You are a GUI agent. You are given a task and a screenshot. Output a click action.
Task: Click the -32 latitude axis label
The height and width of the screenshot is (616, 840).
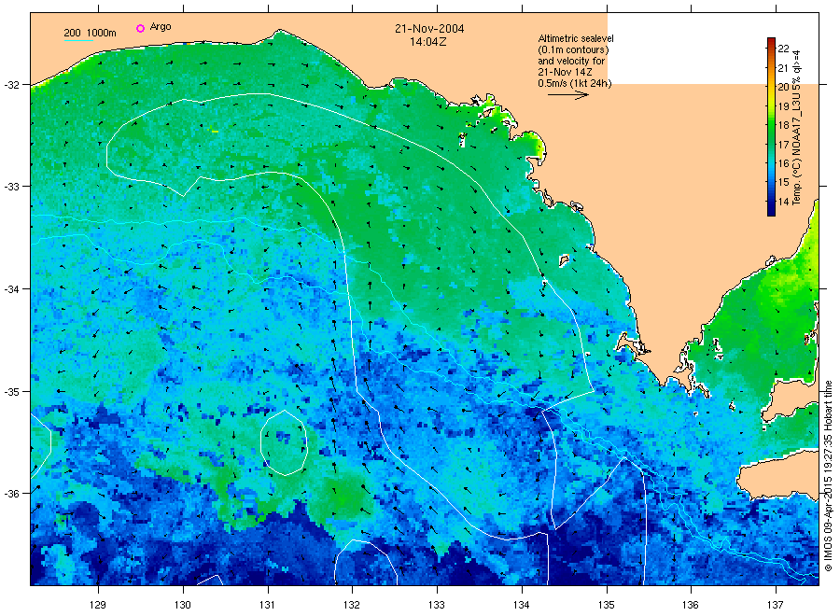click(x=11, y=85)
